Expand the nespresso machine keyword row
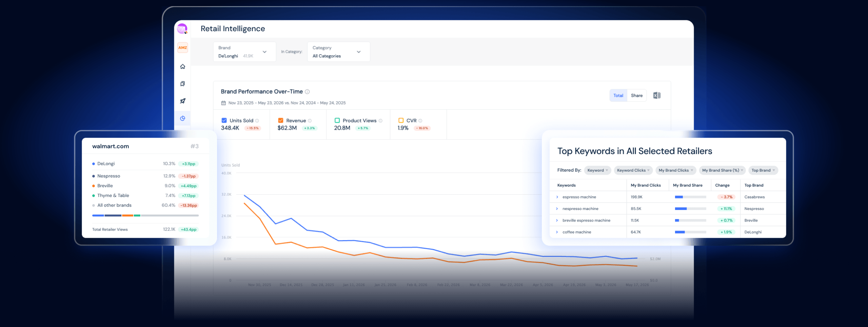This screenshot has height=327, width=868. (x=557, y=209)
